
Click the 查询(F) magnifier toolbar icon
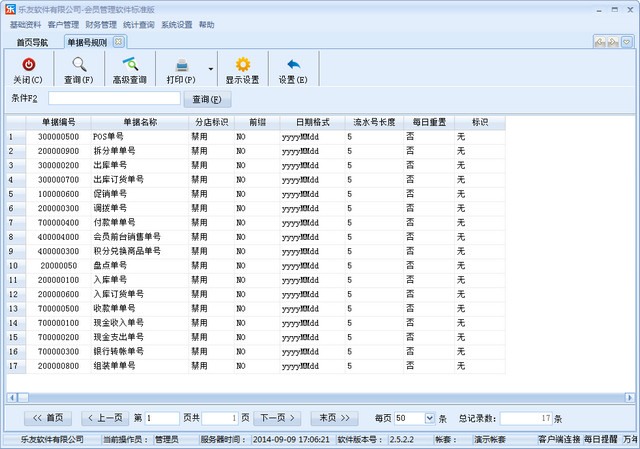coord(79,64)
